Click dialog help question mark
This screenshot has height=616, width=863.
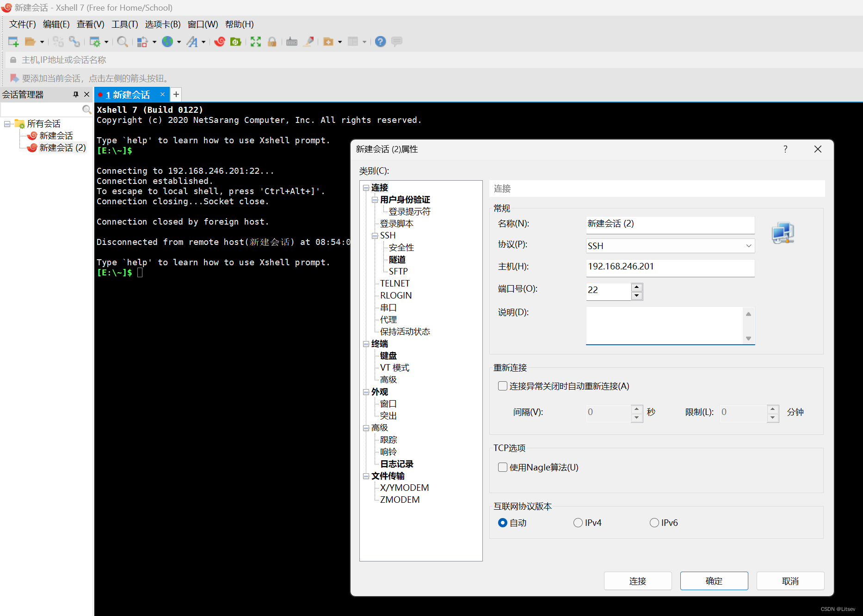785,149
